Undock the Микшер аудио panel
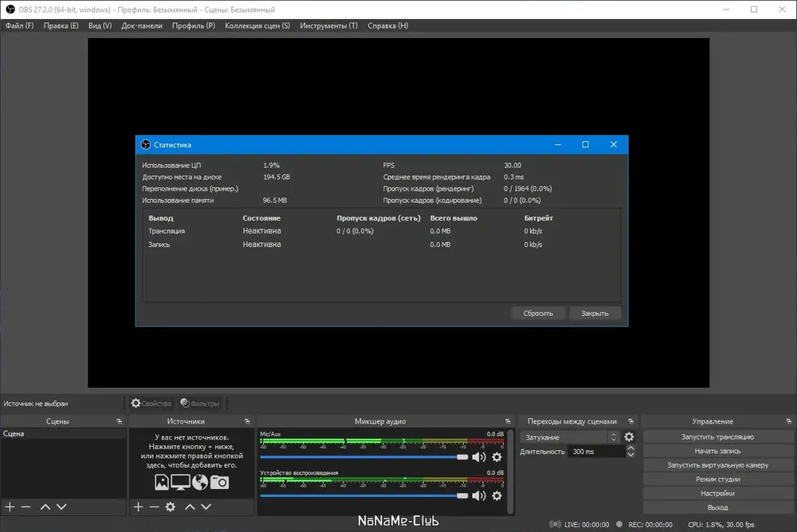 tap(507, 421)
